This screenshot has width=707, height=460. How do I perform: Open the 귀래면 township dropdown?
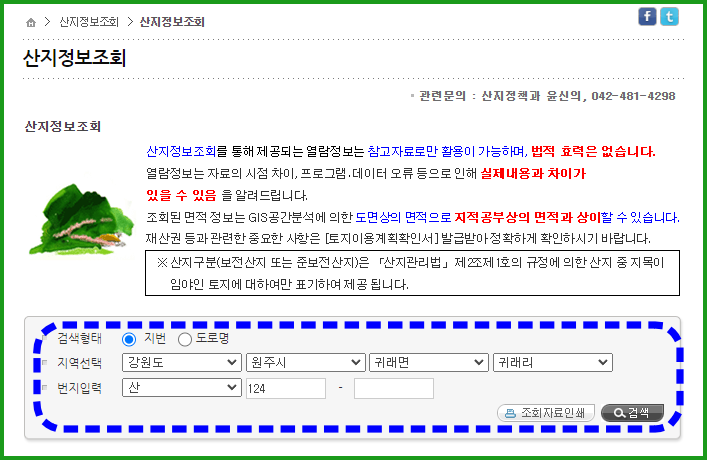pyautogui.click(x=428, y=363)
